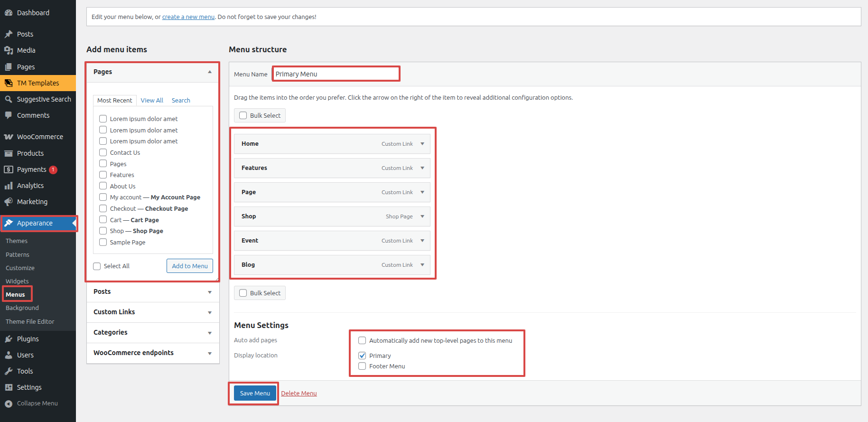Open Plugins via its plug icon
The width and height of the screenshot is (868, 422).
click(9, 339)
